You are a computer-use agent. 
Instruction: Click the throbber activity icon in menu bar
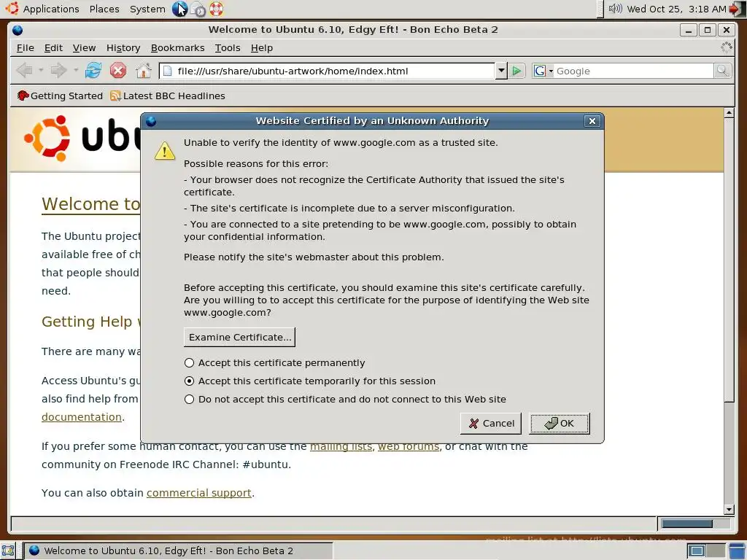726,47
